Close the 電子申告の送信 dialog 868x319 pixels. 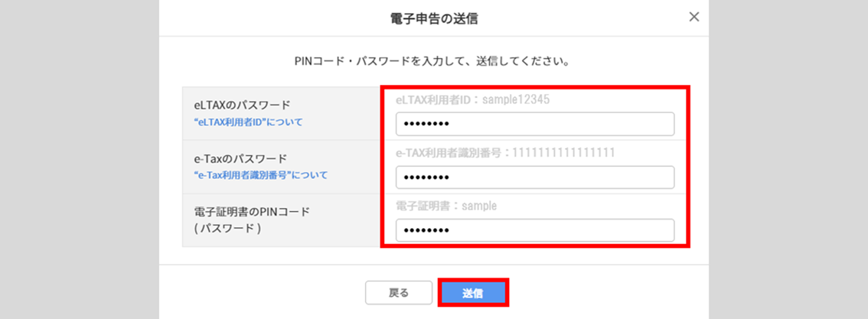[694, 17]
